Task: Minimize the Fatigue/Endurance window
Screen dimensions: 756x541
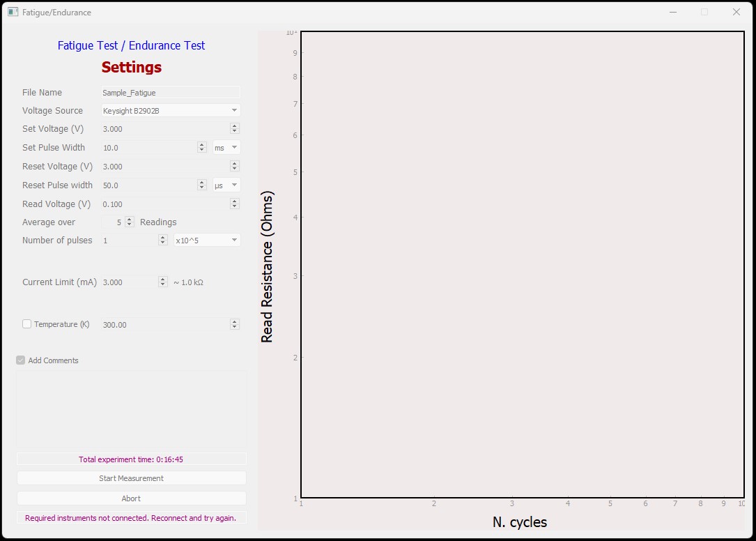Action: pos(673,12)
